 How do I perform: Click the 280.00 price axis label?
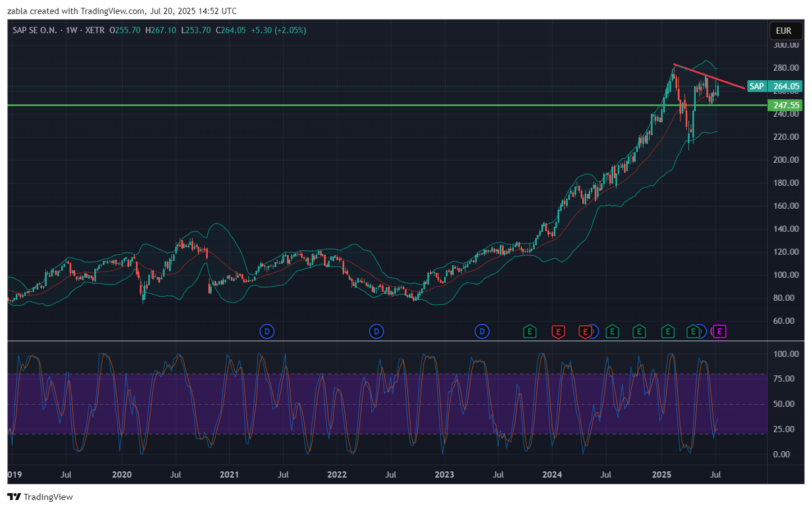[786, 68]
